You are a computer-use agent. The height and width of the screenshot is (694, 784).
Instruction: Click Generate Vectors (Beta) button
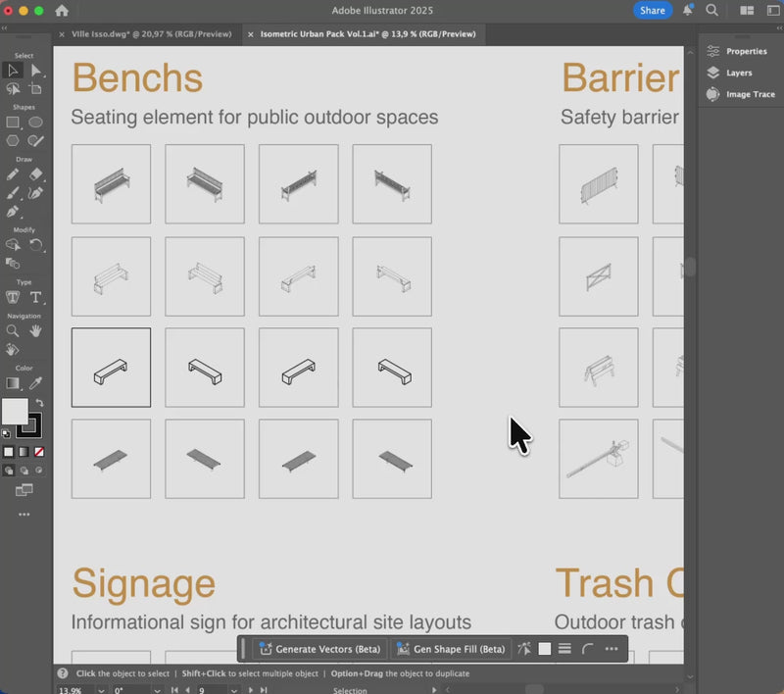(319, 649)
